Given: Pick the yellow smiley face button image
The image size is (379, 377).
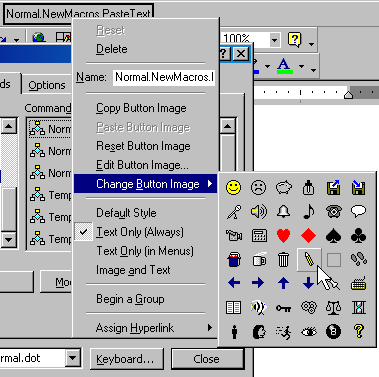Looking at the screenshot, I should [x=233, y=187].
